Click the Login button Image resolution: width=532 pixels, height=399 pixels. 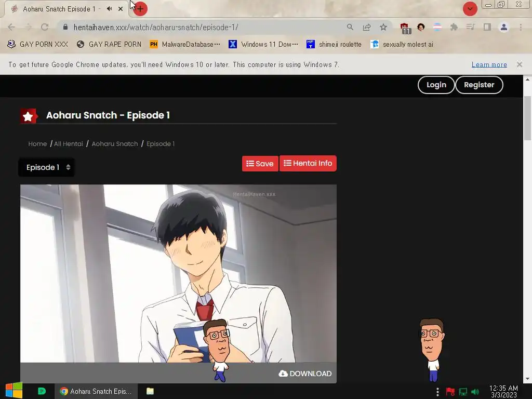click(x=436, y=85)
